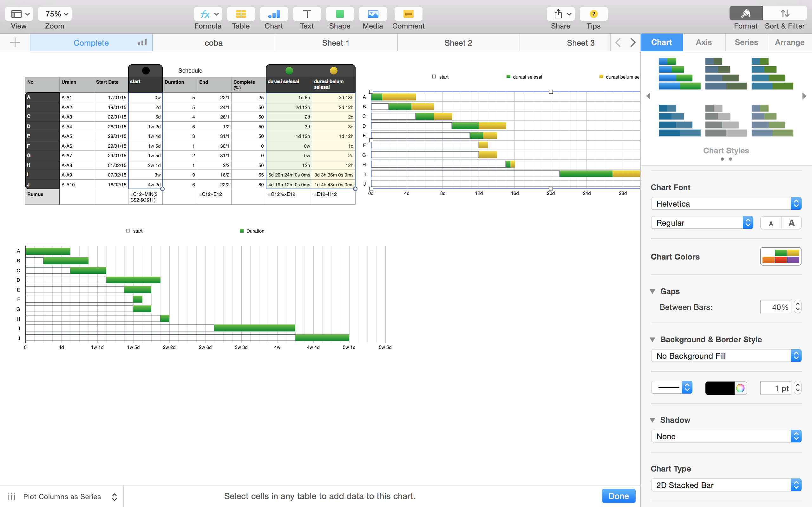Open the Sort & Filter panel
The width and height of the screenshot is (812, 507).
tap(784, 13)
